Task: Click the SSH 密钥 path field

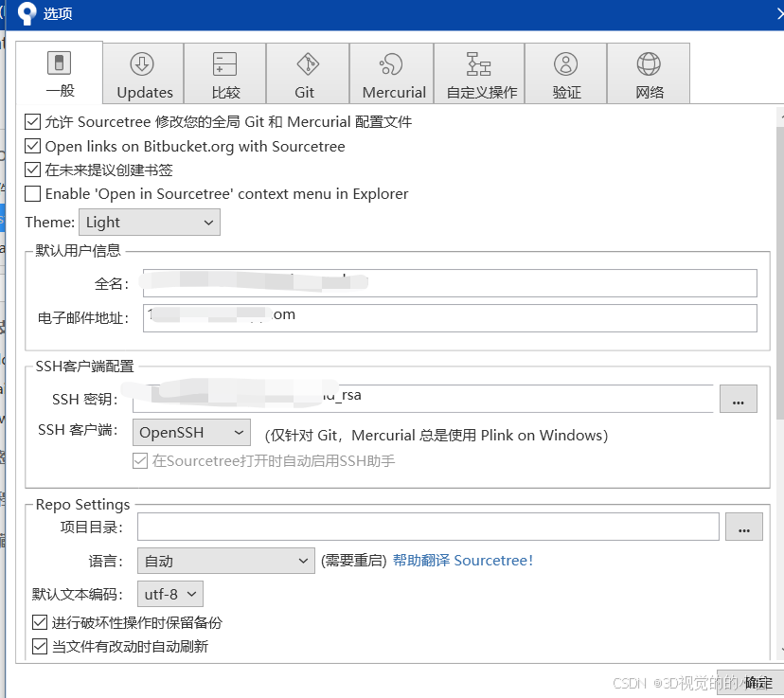Action: (423, 399)
